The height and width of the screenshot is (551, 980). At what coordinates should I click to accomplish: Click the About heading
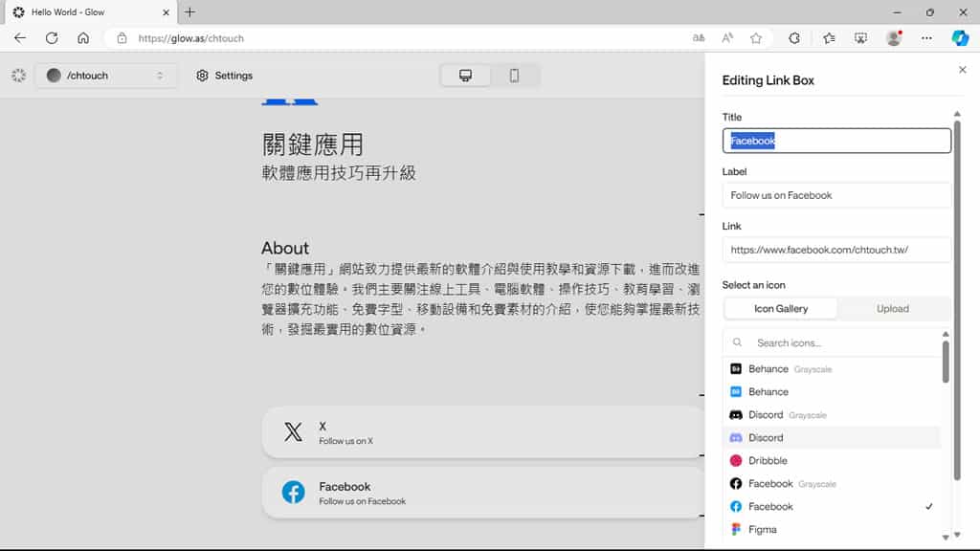tap(285, 248)
